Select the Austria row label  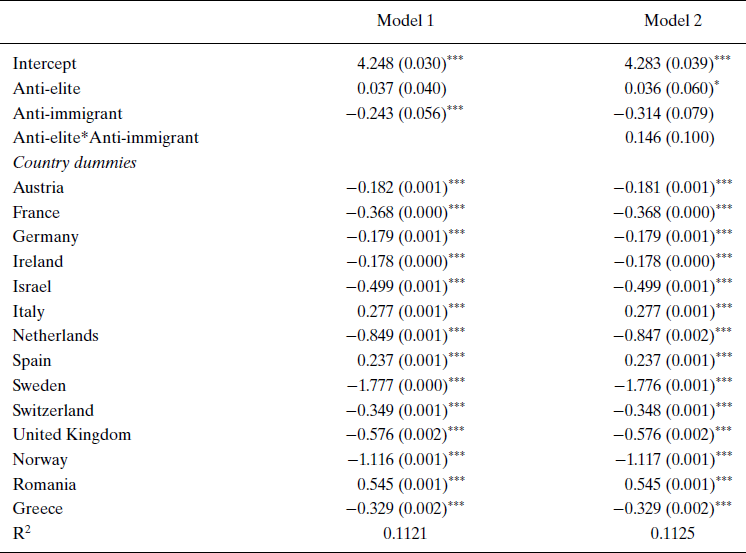38,188
